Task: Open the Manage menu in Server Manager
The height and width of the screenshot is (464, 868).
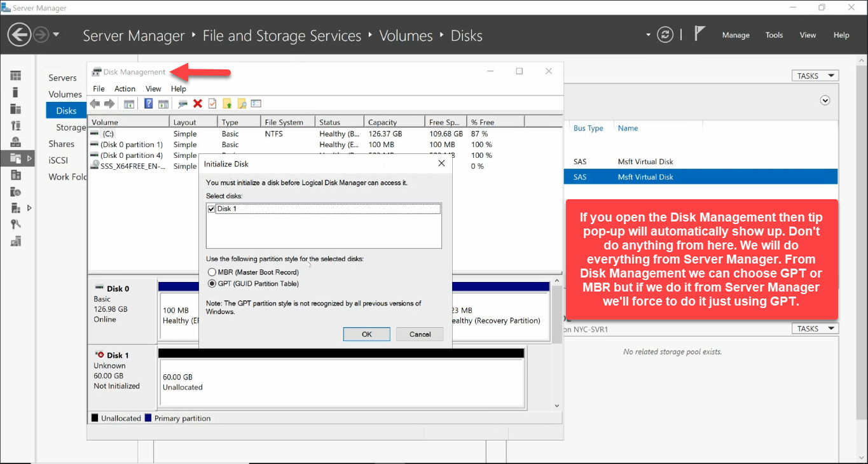Action: coord(736,35)
